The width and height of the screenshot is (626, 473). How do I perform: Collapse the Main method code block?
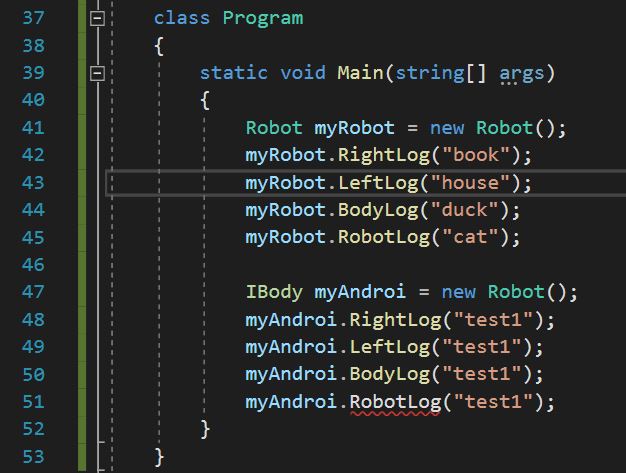pyautogui.click(x=98, y=73)
